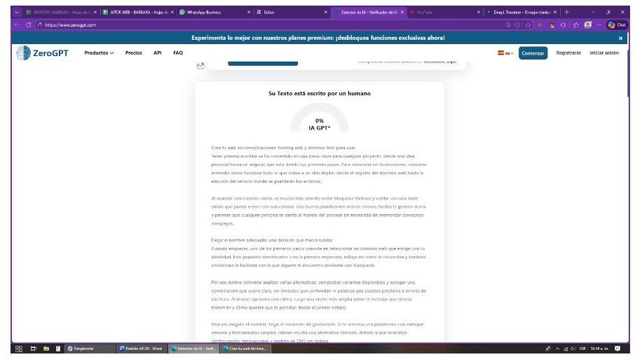Click the ZeroGPT logo
Screen dimensions: 642x364
pos(41,54)
